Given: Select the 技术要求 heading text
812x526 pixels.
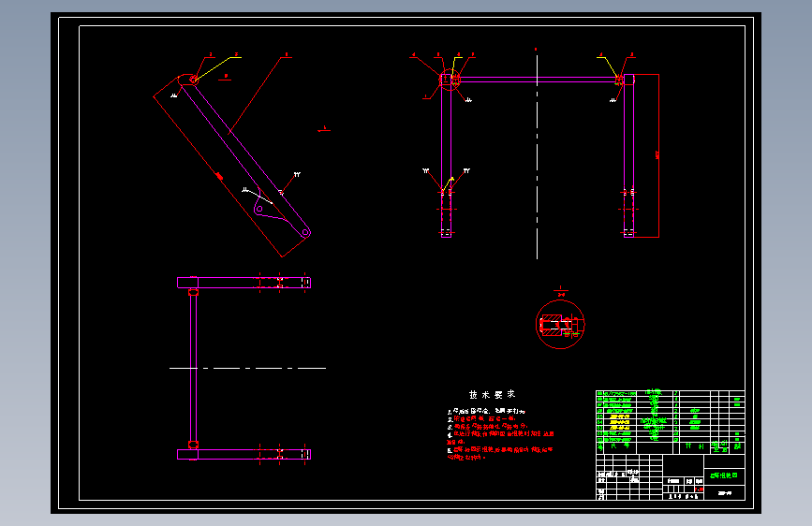Looking at the screenshot, I should click(x=492, y=395).
